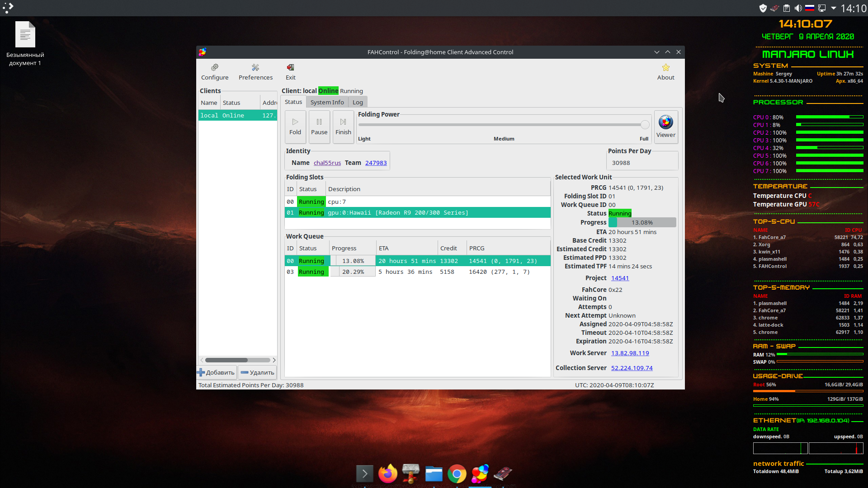Open Firefox from the dock
Viewport: 868px width, 488px height.
(x=387, y=474)
